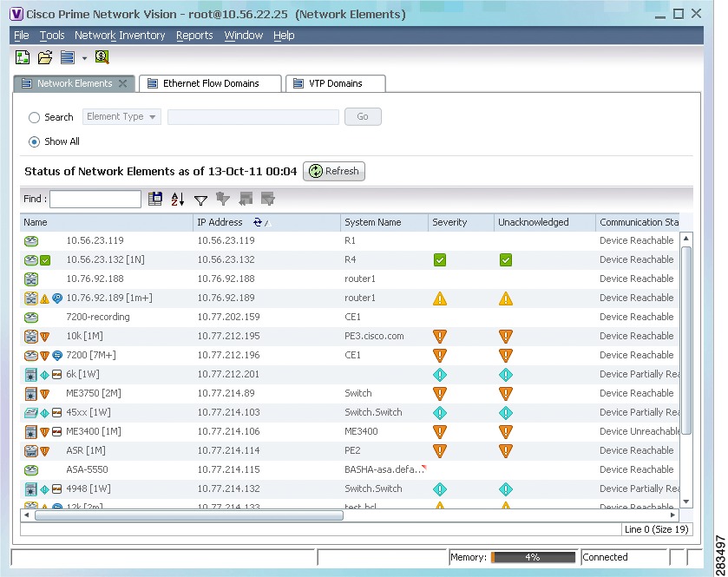
Task: Sort table by Severity column header
Action: (461, 222)
